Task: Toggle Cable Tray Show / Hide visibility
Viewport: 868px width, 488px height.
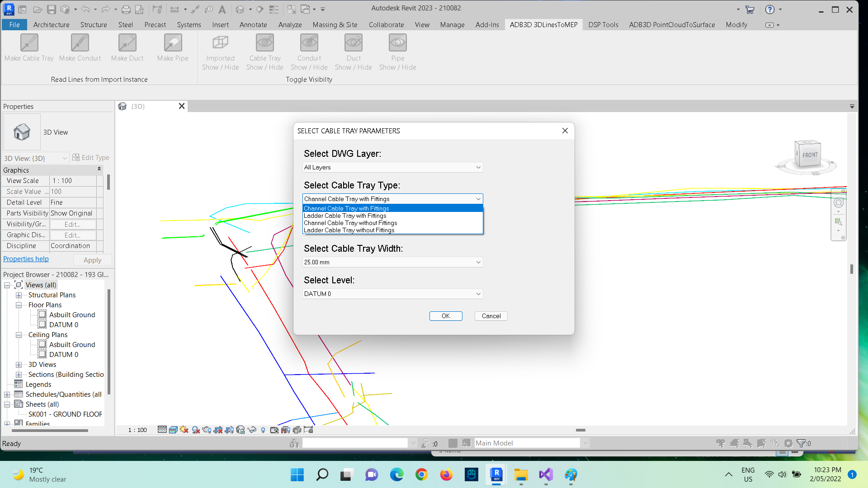Action: pos(265,43)
